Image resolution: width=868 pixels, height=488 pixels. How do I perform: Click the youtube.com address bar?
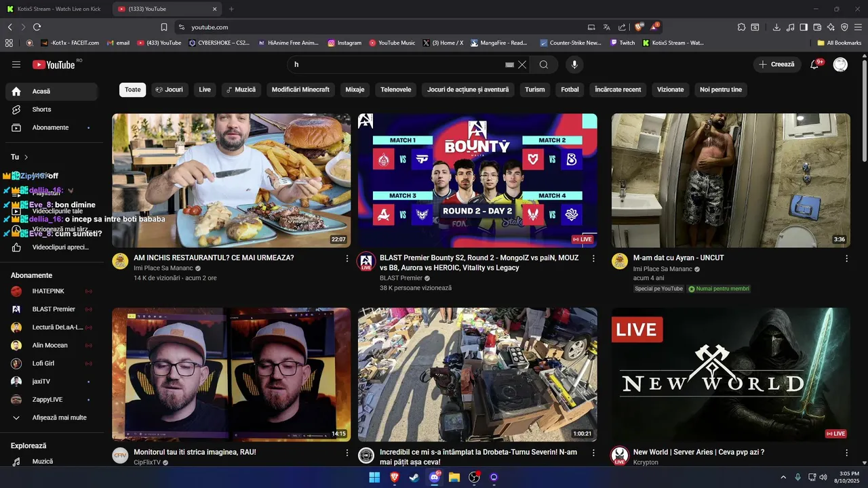[380, 27]
